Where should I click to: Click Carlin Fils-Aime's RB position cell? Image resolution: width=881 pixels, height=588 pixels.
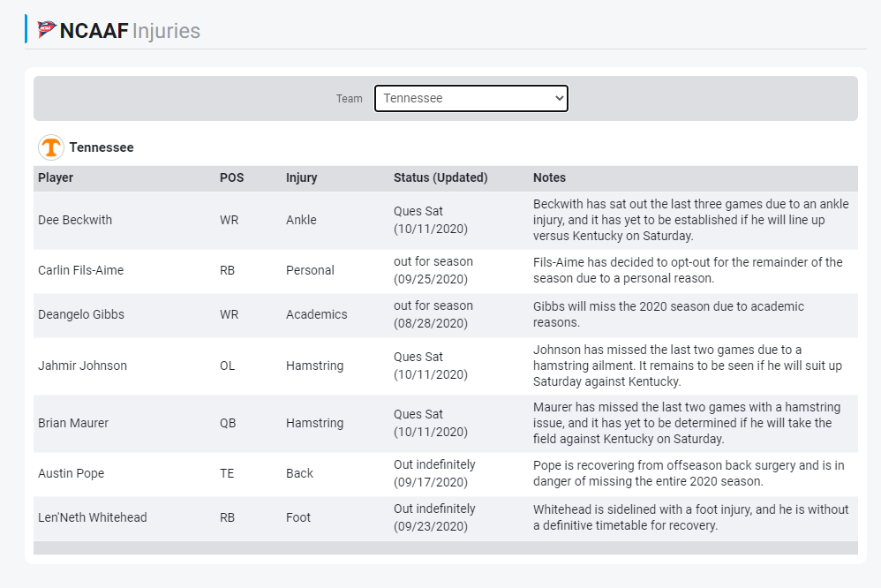[227, 270]
